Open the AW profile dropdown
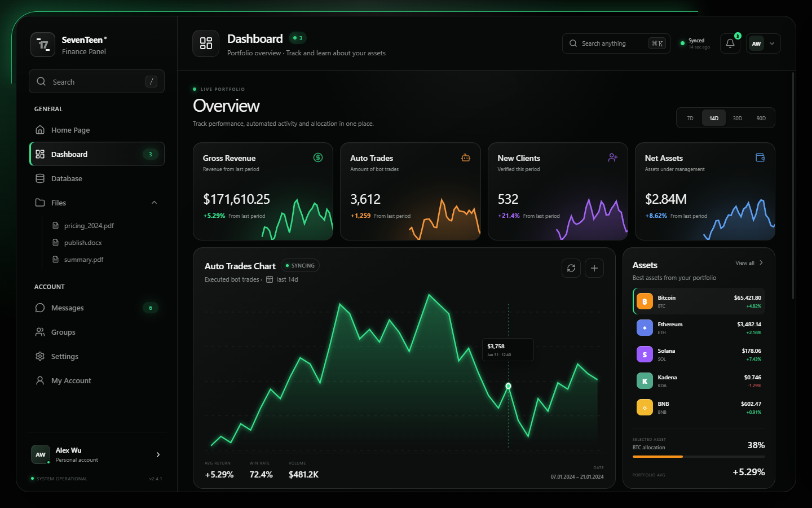This screenshot has height=508, width=812. 764,43
